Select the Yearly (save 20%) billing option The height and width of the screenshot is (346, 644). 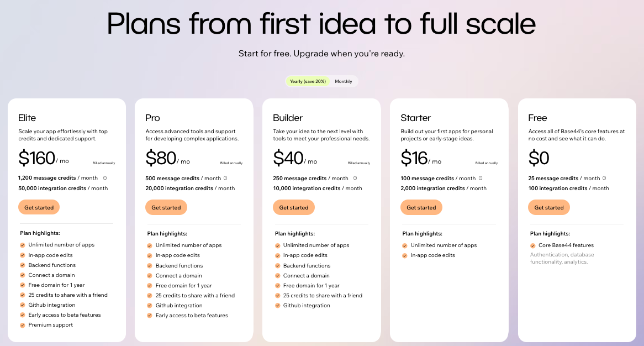(x=308, y=81)
